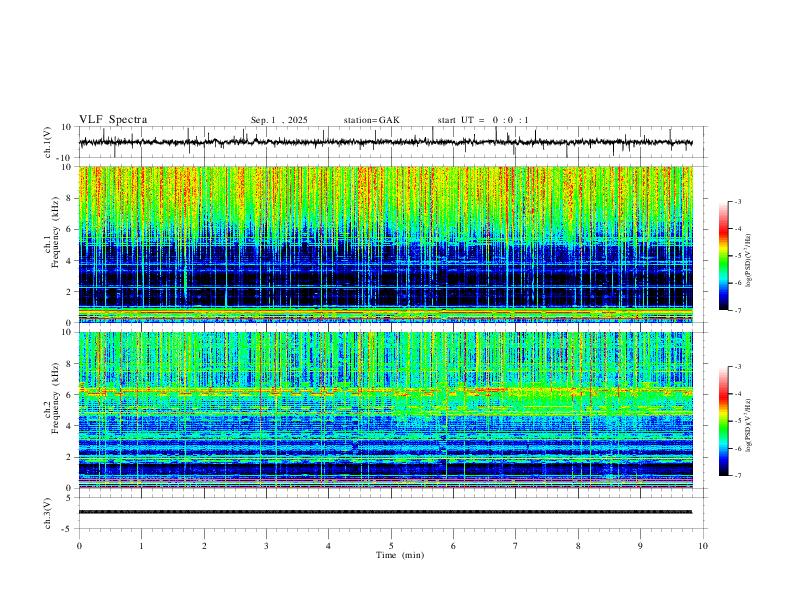Click the ch.1 color bar "log(PSD)(V²/Hz)" label
This screenshot has width=792, height=612.
point(749,260)
